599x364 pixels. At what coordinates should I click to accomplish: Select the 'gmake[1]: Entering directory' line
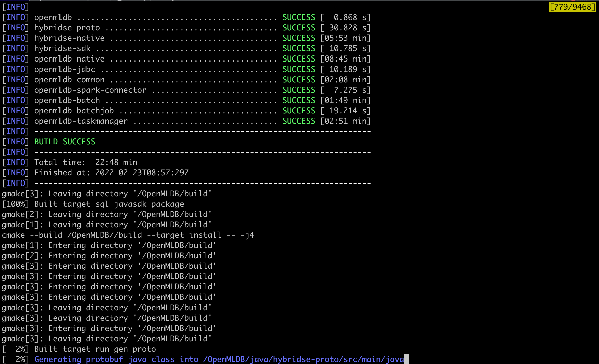(x=109, y=245)
